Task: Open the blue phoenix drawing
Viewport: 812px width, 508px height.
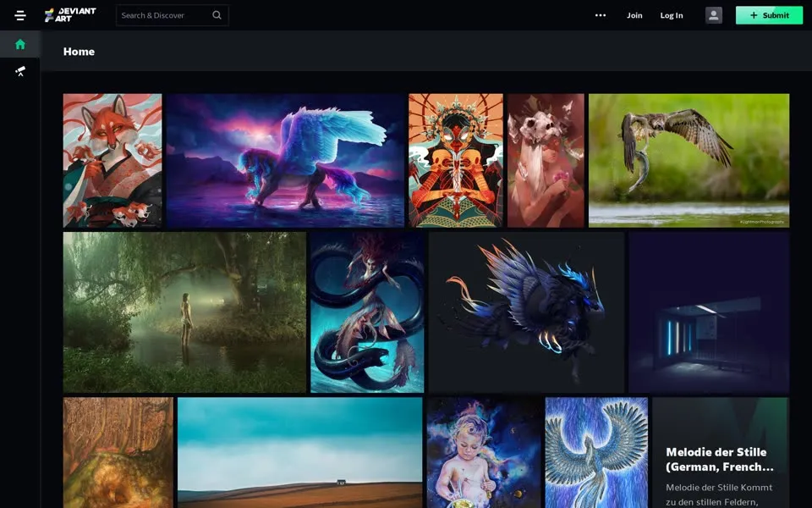Action: [x=596, y=452]
